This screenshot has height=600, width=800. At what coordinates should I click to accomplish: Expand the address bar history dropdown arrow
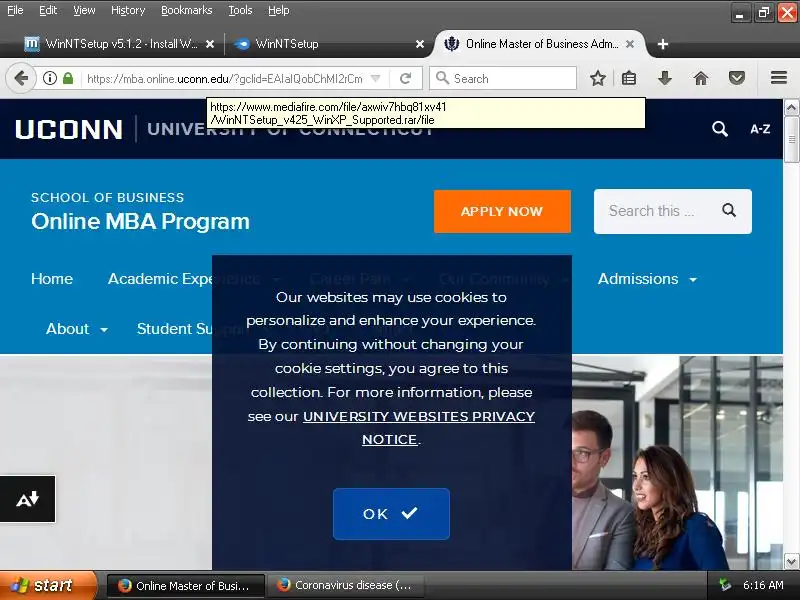tap(376, 78)
